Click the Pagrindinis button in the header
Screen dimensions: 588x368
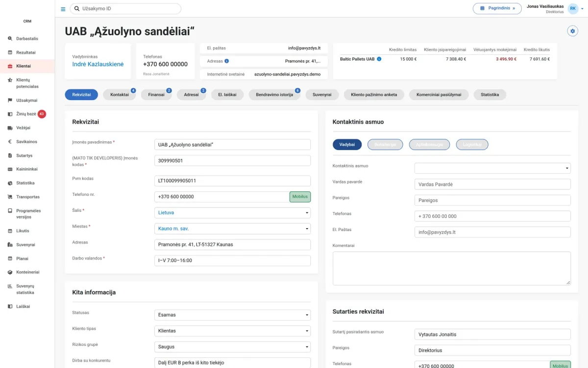(497, 8)
